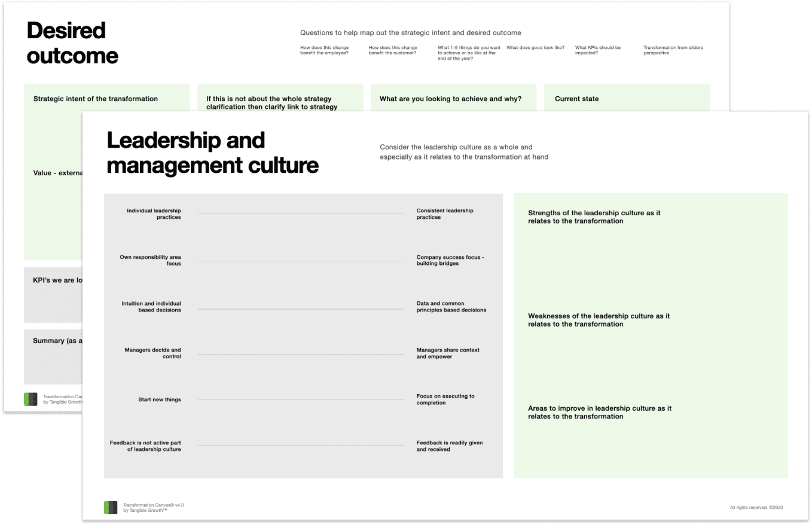Click the Intuition versus Data based decisions slider

coord(301,309)
